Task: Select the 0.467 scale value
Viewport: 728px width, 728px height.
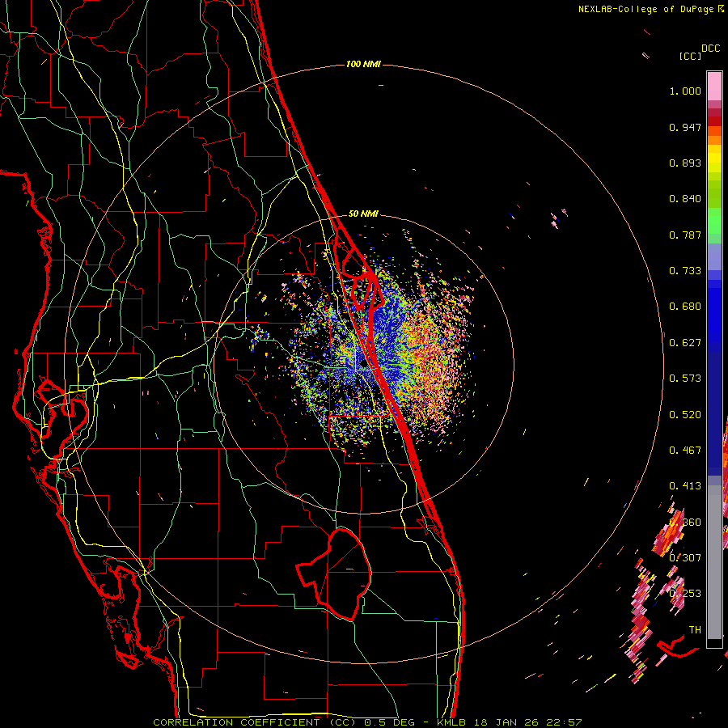Action: tap(685, 451)
